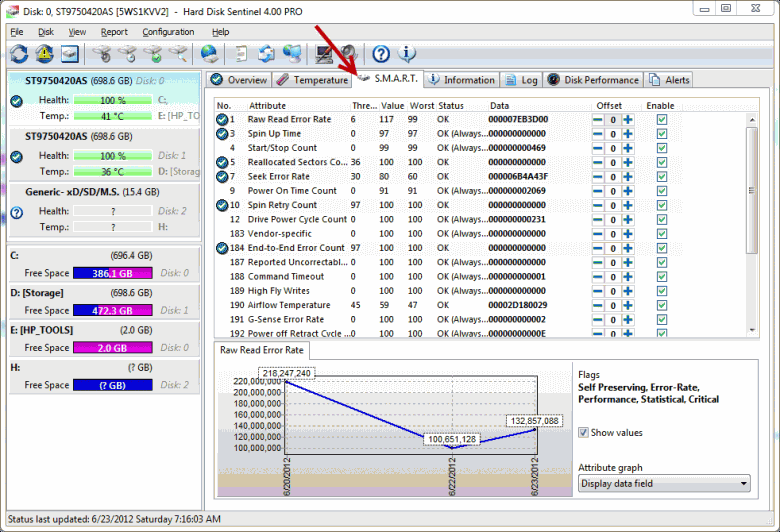
Task: Click the Worst column header
Action: pos(422,106)
